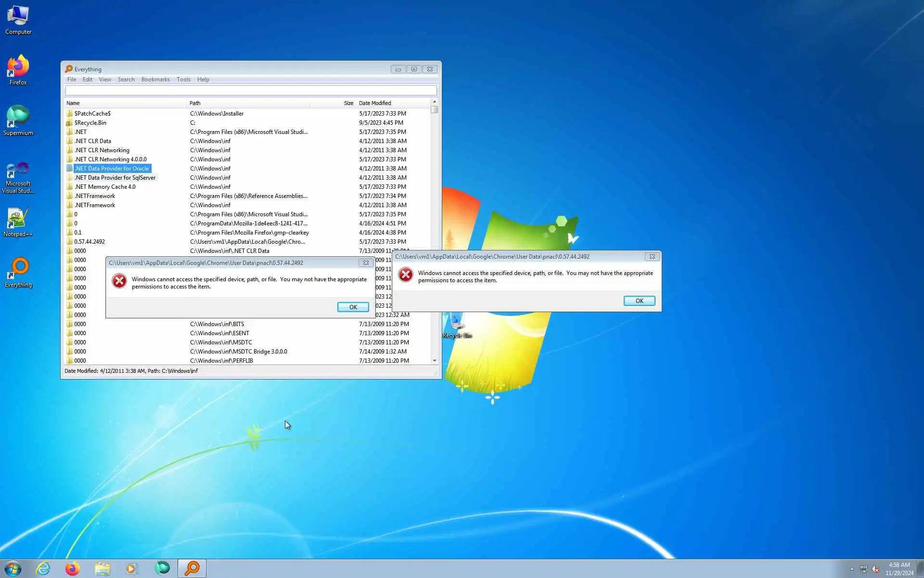Launch Notepad++ from the desktop
The width and height of the screenshot is (924, 578).
coord(18,220)
